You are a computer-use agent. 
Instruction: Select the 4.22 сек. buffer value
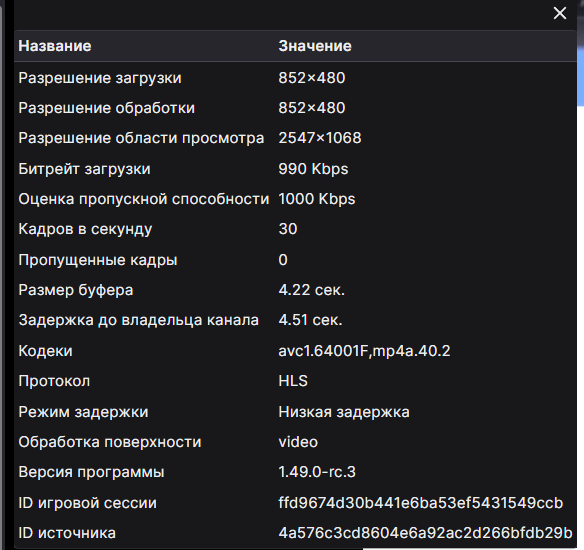tap(312, 290)
